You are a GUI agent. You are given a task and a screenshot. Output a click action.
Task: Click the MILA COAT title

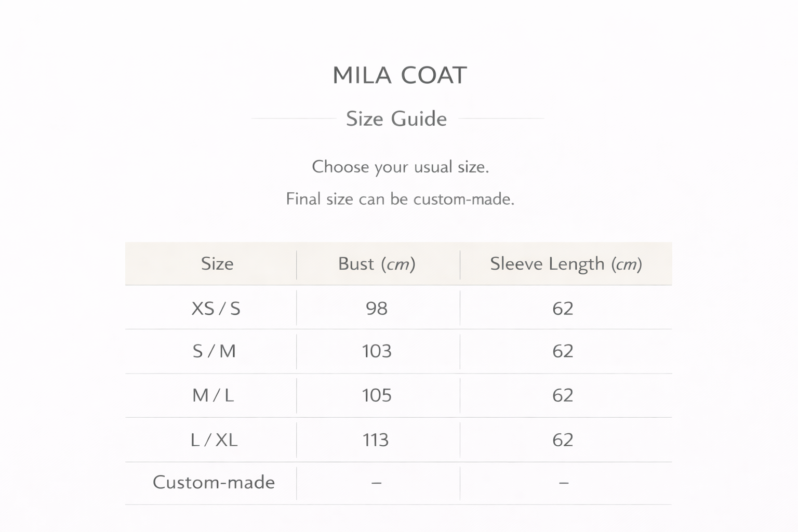tap(400, 75)
